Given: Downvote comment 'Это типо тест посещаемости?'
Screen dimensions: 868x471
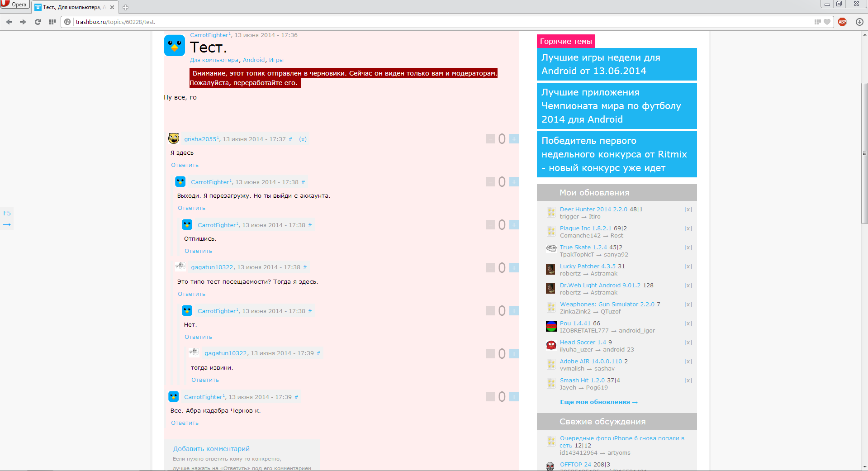Looking at the screenshot, I should [490, 268].
